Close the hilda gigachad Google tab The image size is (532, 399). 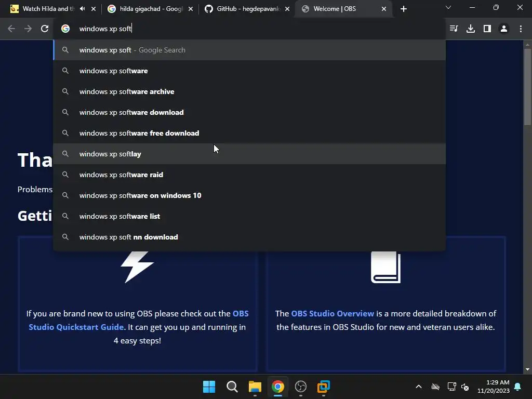[x=191, y=9]
